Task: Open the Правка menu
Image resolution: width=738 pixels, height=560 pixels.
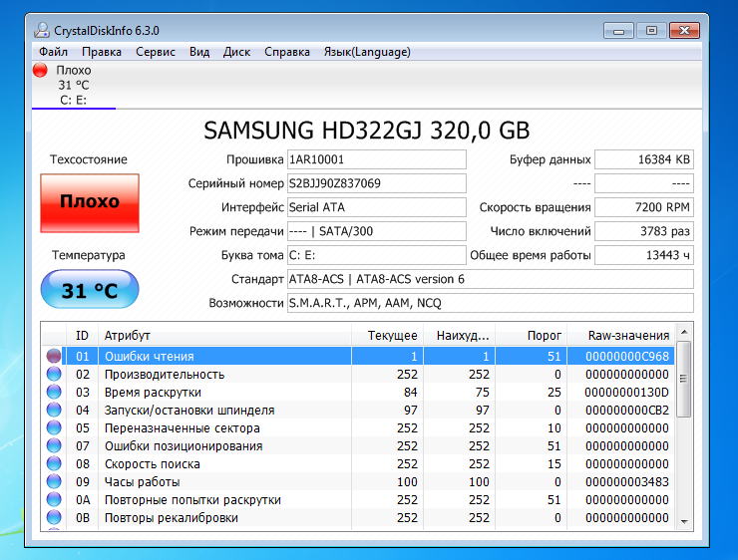Action: coord(102,52)
